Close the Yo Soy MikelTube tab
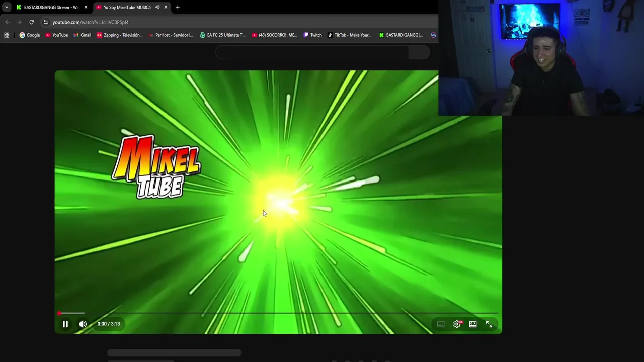This screenshot has width=644, height=362. tap(166, 7)
